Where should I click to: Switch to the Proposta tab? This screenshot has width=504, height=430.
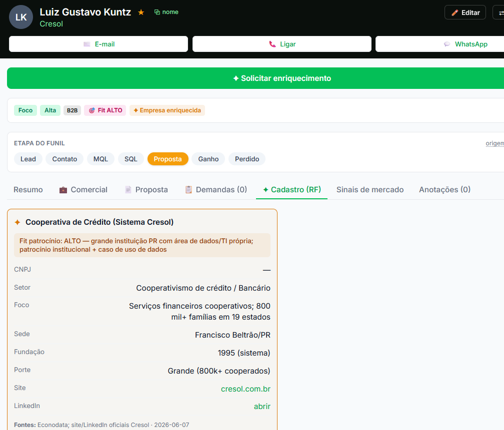(x=146, y=189)
